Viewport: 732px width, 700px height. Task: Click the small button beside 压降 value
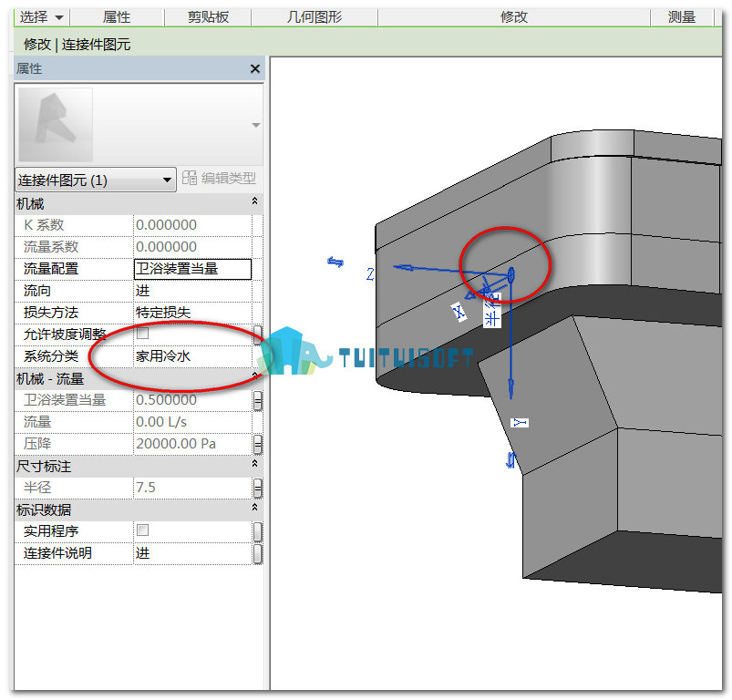pos(257,444)
